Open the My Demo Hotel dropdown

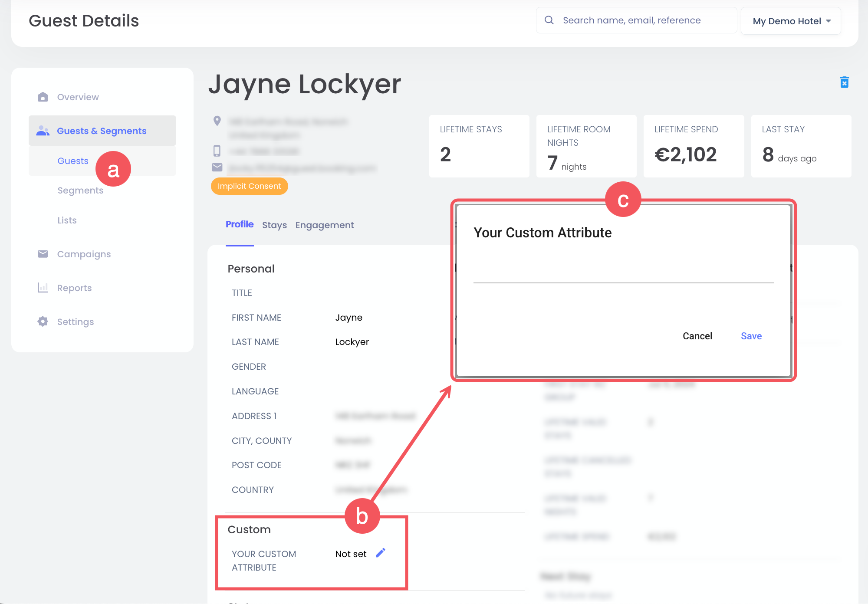791,21
